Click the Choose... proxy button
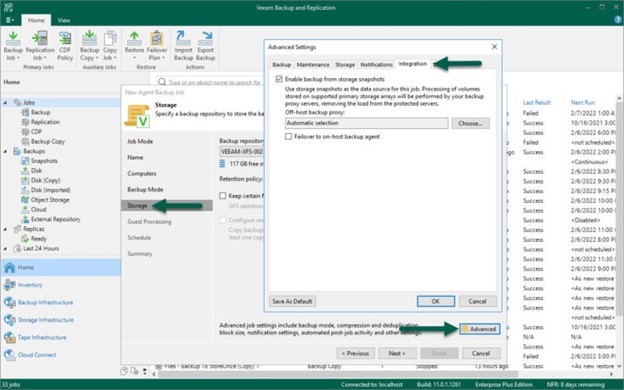The height and width of the screenshot is (390, 624). point(470,123)
